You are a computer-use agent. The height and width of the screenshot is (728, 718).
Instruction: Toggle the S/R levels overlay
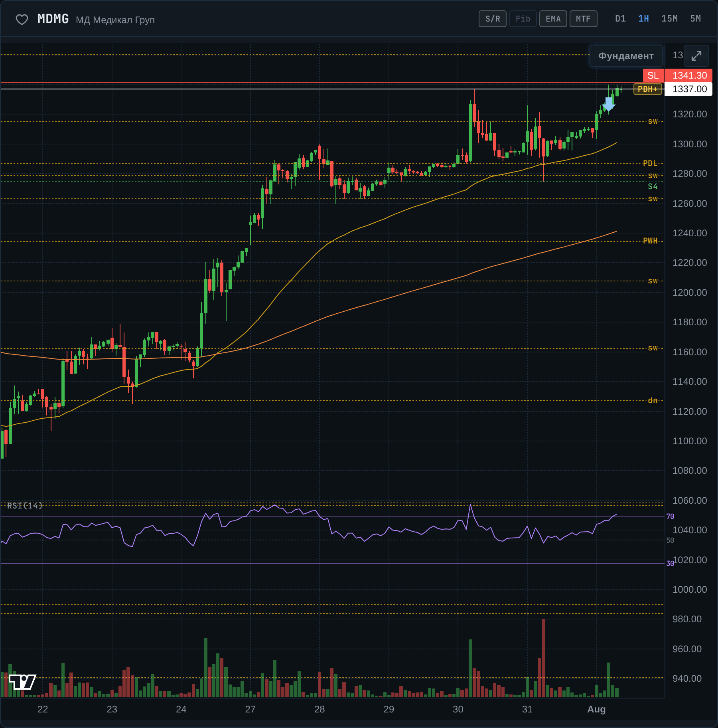click(493, 19)
